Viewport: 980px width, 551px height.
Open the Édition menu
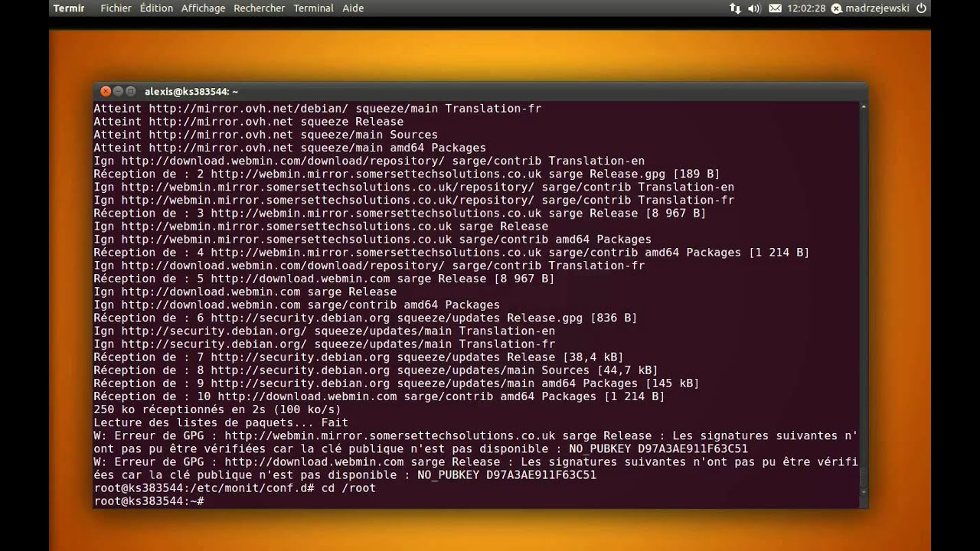(156, 8)
